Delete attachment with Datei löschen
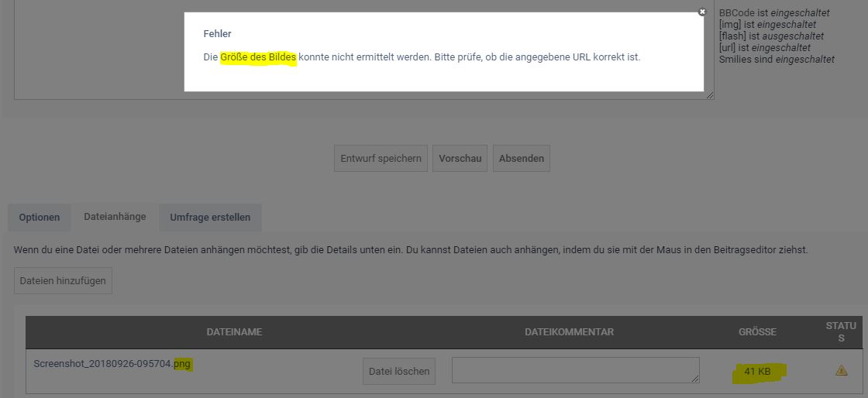This screenshot has width=868, height=398. click(x=399, y=371)
